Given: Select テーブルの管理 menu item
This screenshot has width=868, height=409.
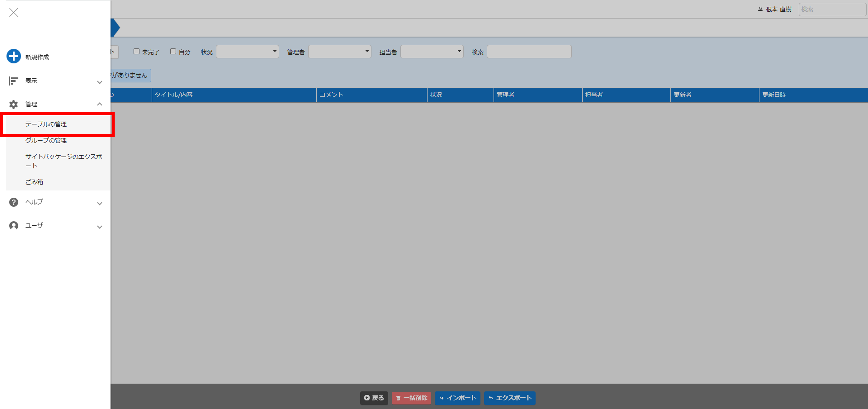Looking at the screenshot, I should [46, 124].
